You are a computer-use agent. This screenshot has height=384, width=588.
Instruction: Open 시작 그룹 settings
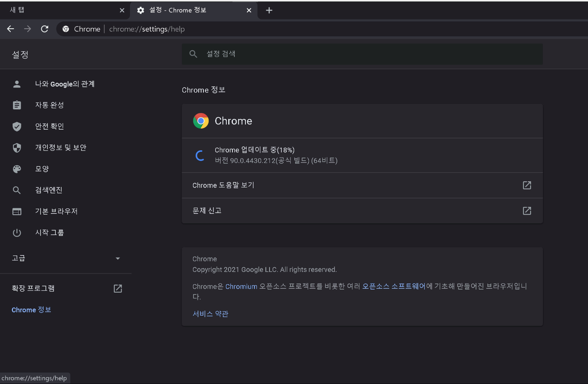(50, 233)
